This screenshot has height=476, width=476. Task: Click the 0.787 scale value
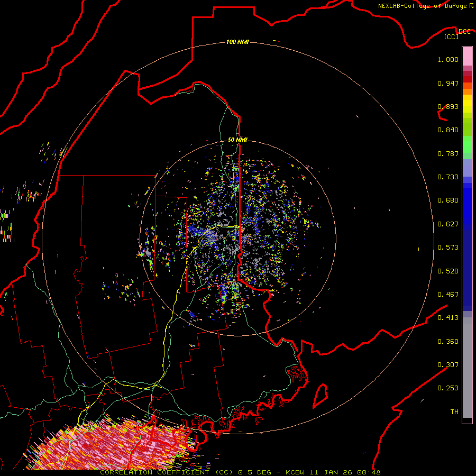pos(448,153)
